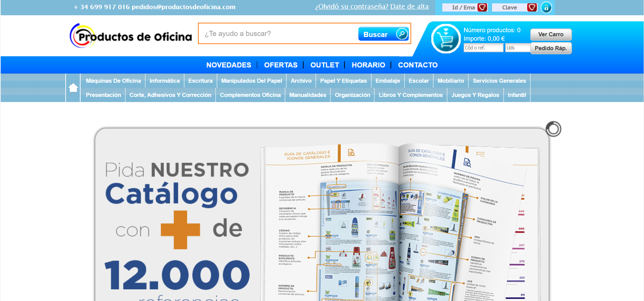The height and width of the screenshot is (301, 644).
Task: Select Complementos Oficina category
Action: 250,95
